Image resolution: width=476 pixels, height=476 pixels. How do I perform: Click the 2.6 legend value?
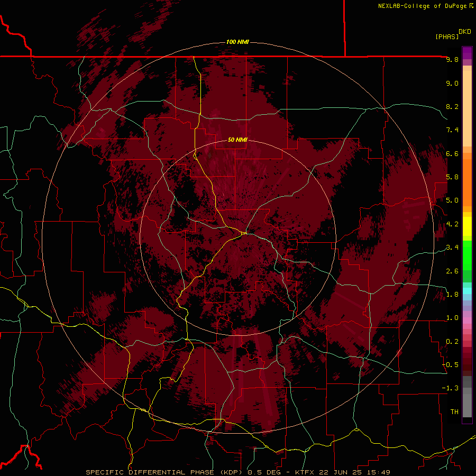tap(452, 271)
